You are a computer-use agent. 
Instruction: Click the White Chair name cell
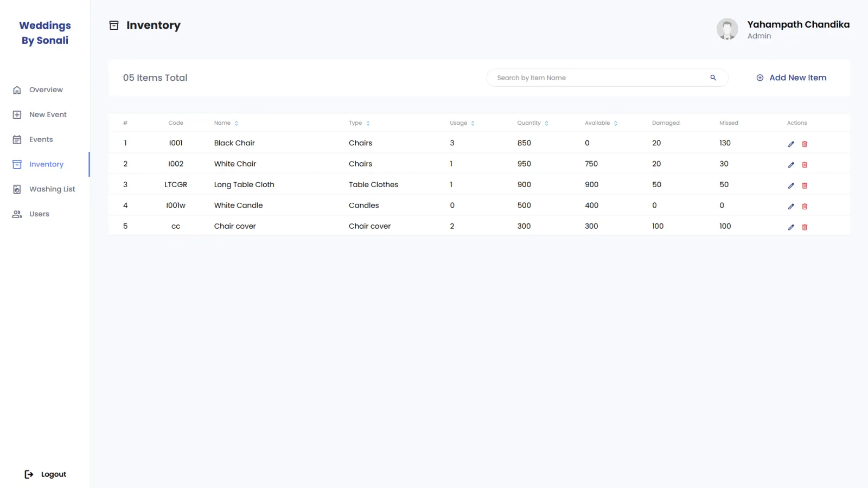click(235, 164)
